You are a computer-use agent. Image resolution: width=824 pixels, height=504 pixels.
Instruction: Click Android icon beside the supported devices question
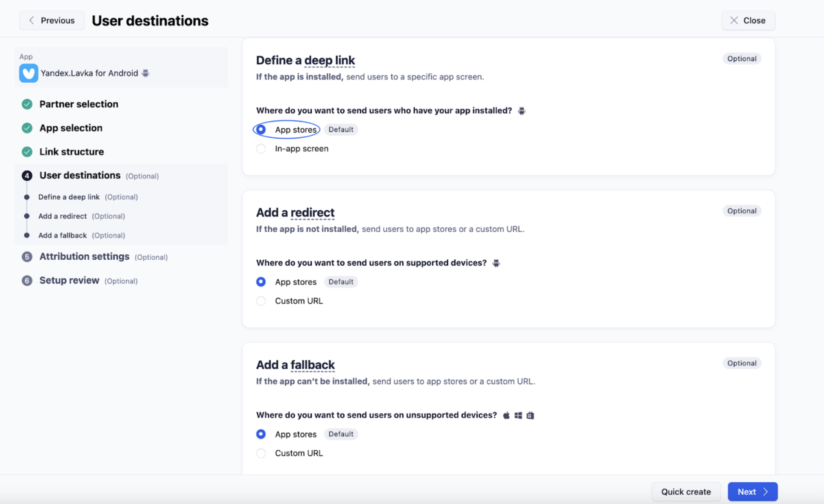(x=496, y=263)
